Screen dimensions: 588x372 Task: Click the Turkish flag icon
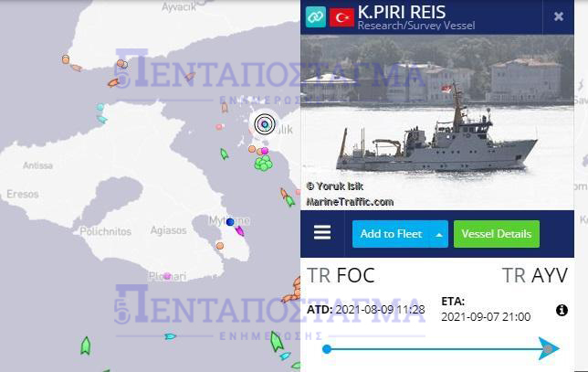click(x=341, y=17)
